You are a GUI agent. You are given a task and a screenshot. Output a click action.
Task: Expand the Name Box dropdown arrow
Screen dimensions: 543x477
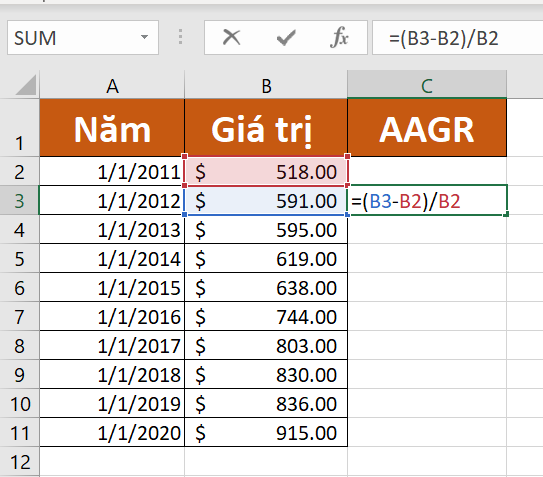tap(144, 37)
